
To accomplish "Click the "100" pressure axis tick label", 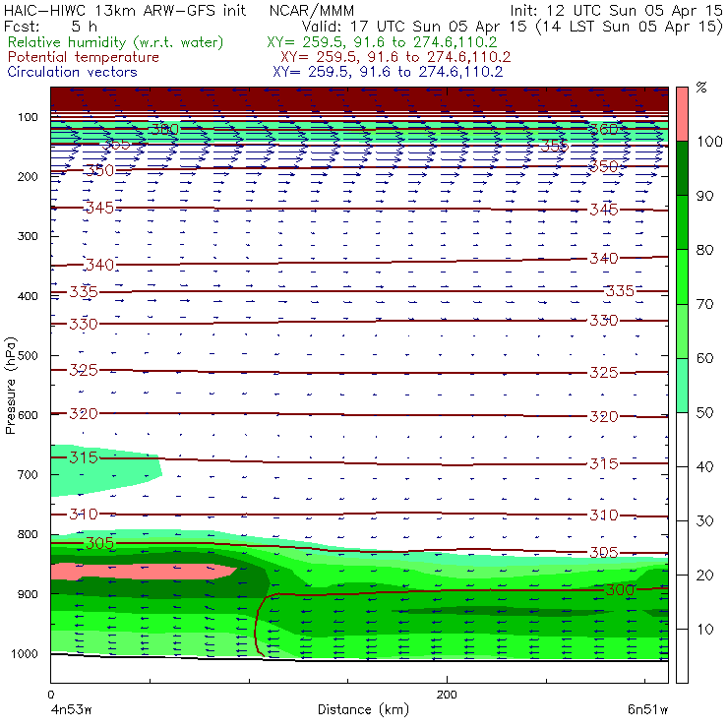I will pyautogui.click(x=28, y=117).
